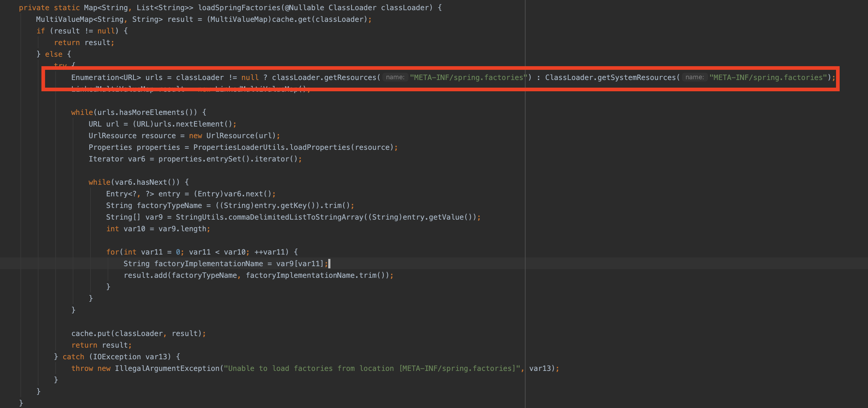This screenshot has width=868, height=408.
Task: Click cache.get(classLoader) in the second line
Action: click(x=320, y=19)
